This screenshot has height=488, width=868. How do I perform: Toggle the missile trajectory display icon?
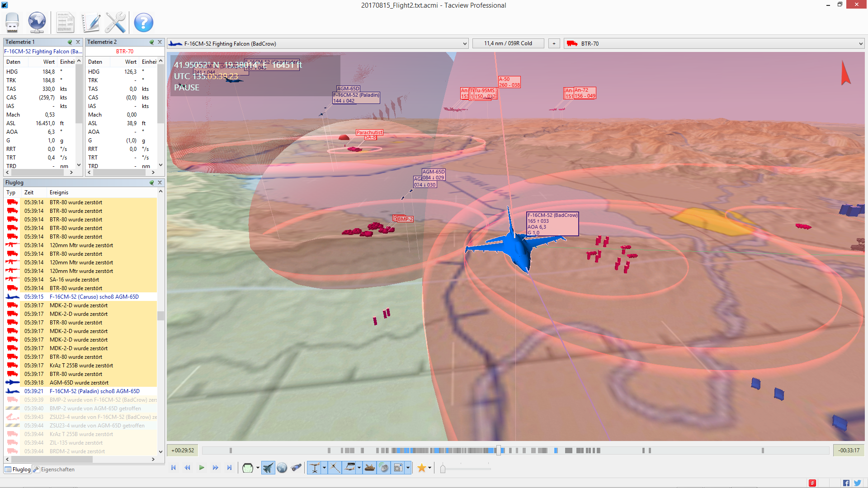[x=335, y=468]
